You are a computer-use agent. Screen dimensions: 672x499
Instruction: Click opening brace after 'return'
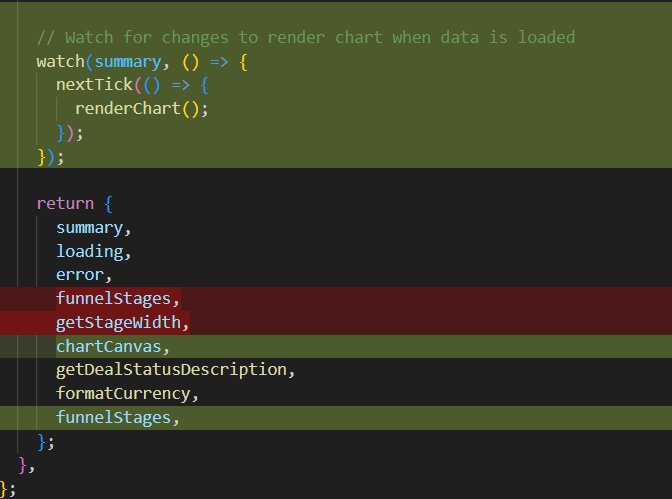108,204
